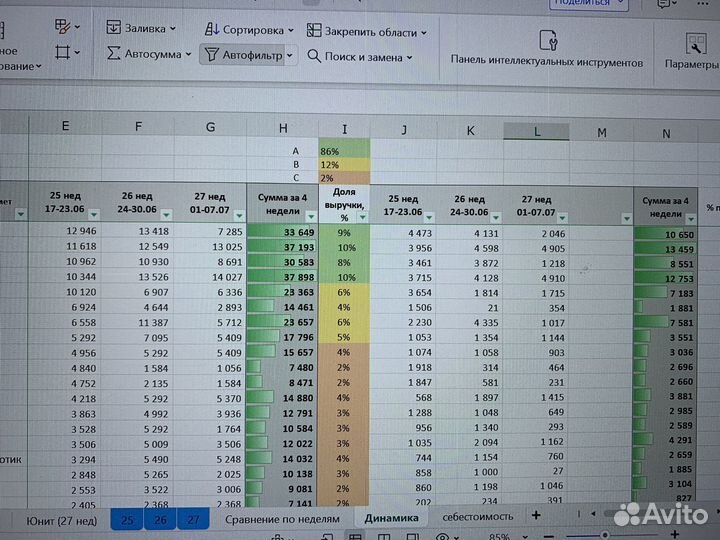Open Панель интеллектуальных инструментов icon
The width and height of the screenshot is (720, 540).
click(x=547, y=41)
